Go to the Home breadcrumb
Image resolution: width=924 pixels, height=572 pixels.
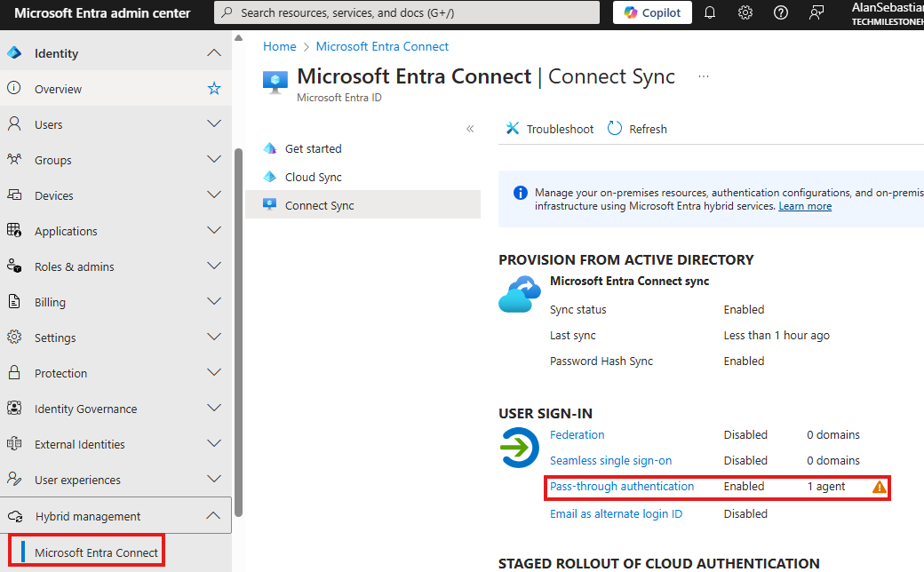click(279, 46)
